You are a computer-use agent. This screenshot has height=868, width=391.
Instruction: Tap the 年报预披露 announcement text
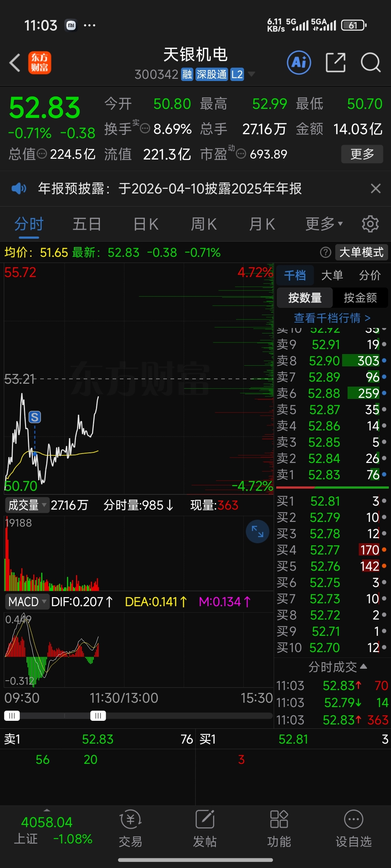coord(170,188)
